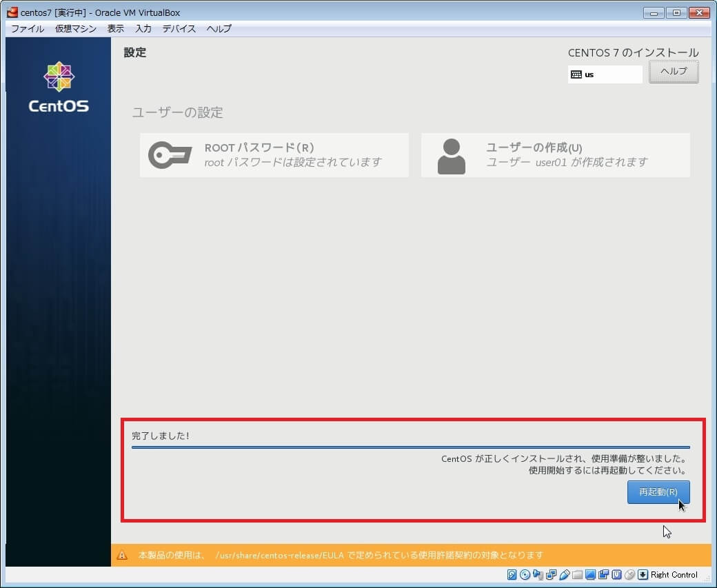Open the ファイル menu
The image size is (717, 588).
[28, 29]
